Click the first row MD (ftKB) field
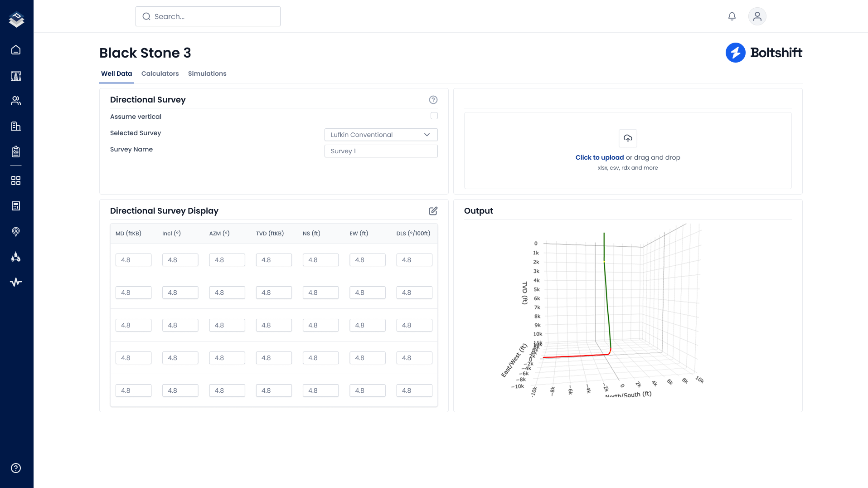868x488 pixels. [x=133, y=260]
